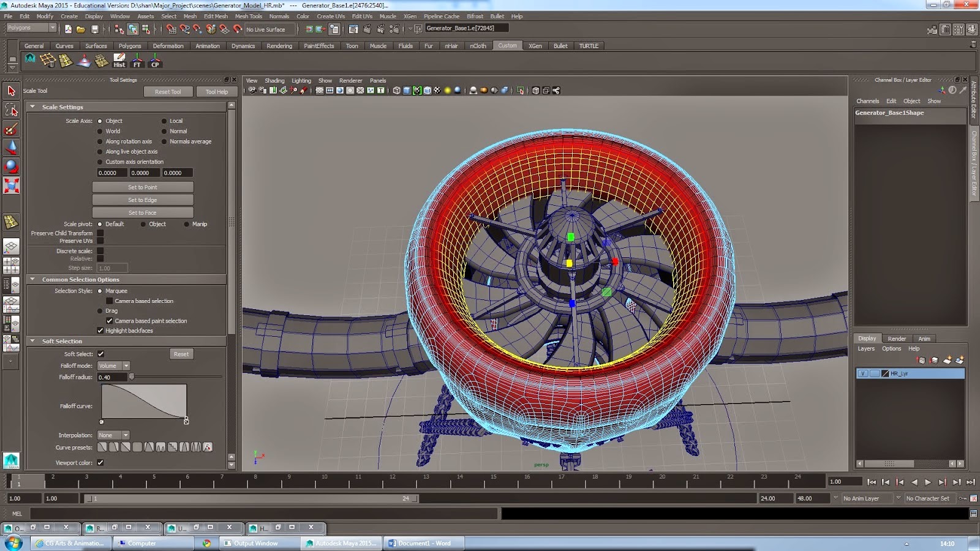Start an IPR render from the status line
Image resolution: width=980 pixels, height=551 pixels.
click(380, 29)
